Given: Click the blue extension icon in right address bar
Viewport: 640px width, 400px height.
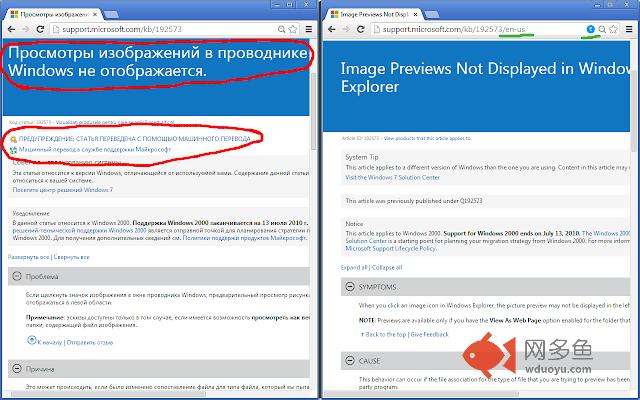Looking at the screenshot, I should coord(590,29).
